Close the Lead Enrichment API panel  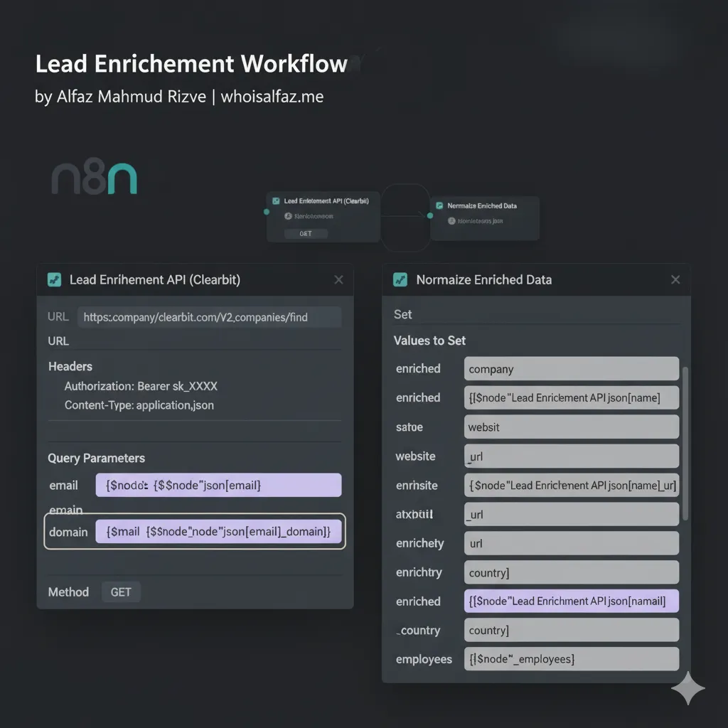[x=338, y=279]
